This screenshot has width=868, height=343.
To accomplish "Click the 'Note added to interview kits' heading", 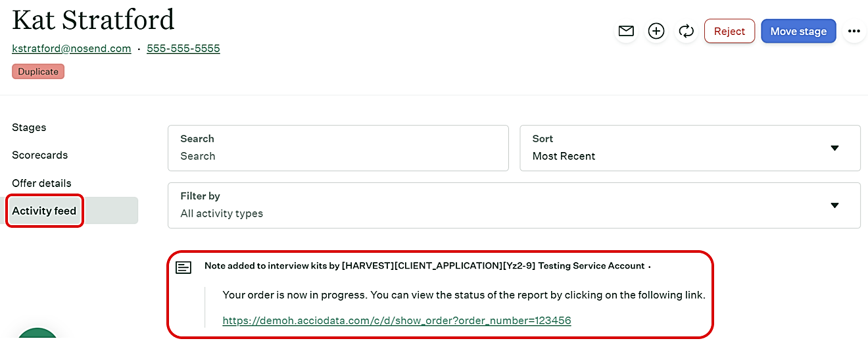I will pyautogui.click(x=424, y=266).
